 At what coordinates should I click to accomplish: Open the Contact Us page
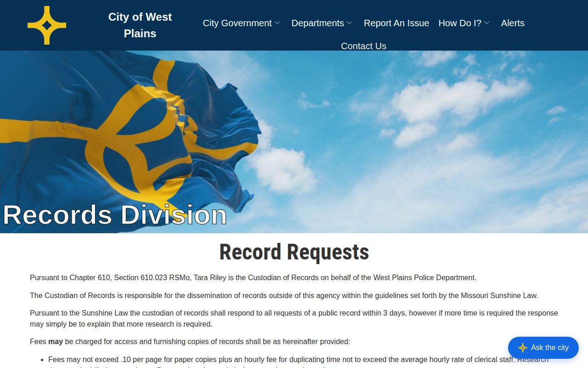[x=363, y=46]
